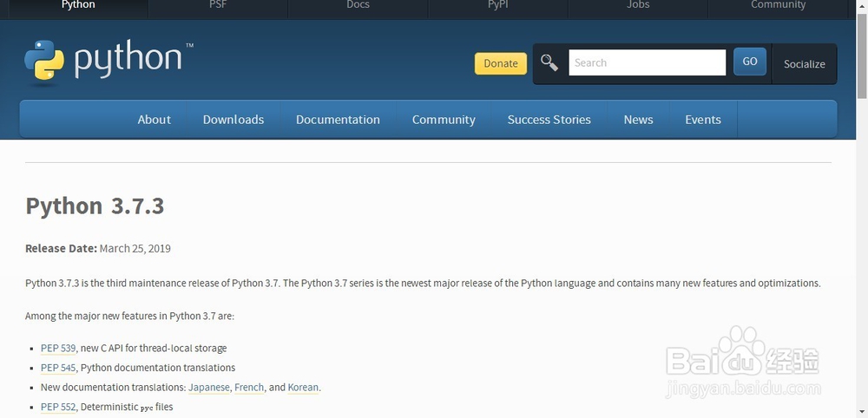Open the Downloads navigation menu
The height and width of the screenshot is (418, 868).
(233, 120)
